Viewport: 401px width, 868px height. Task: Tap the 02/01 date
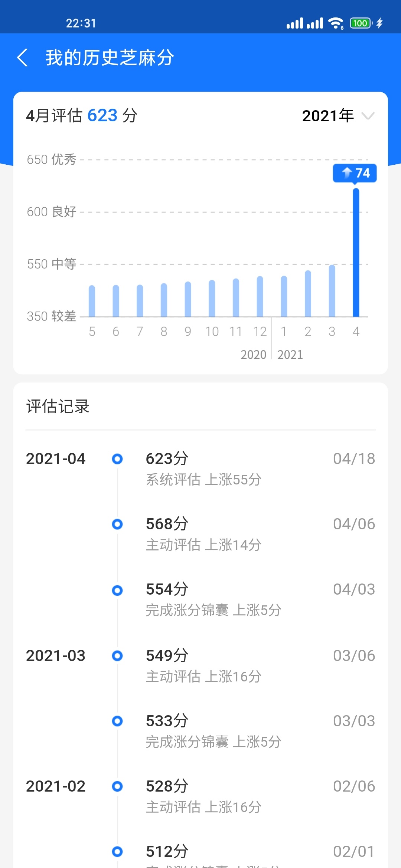[354, 852]
